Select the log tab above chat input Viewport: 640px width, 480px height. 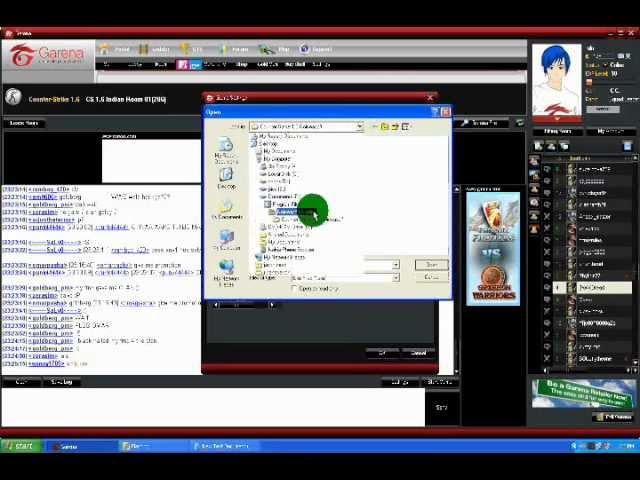[x=61, y=382]
